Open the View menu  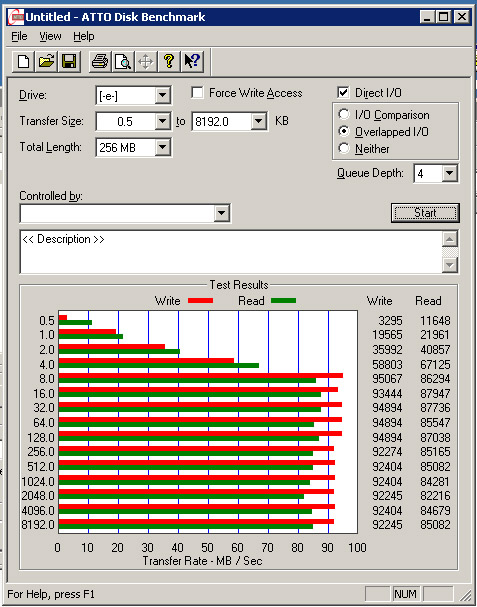click(x=50, y=36)
